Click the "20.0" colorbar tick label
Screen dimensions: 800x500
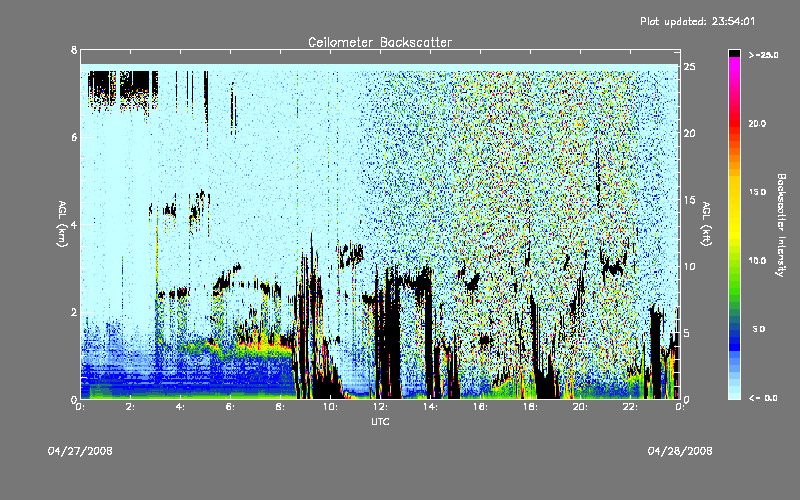coord(757,123)
